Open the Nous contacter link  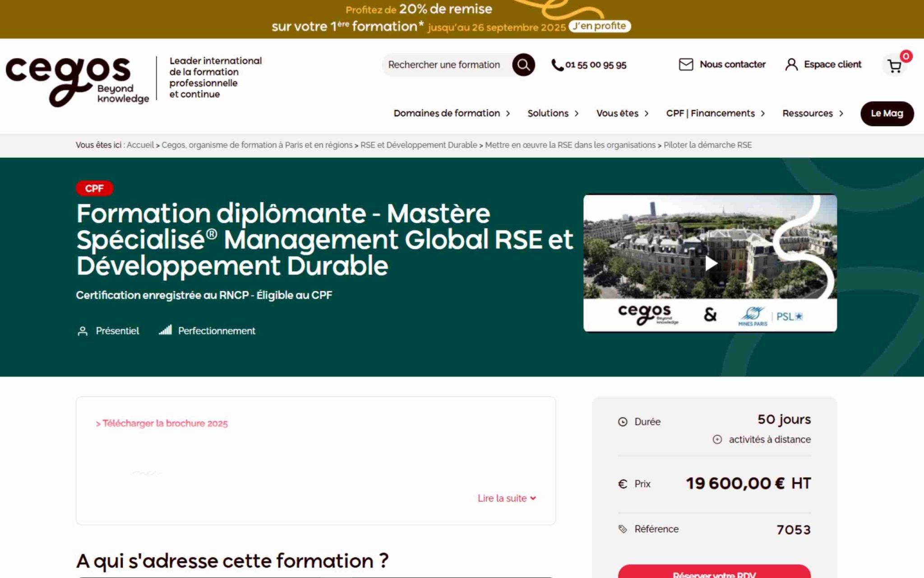[722, 65]
